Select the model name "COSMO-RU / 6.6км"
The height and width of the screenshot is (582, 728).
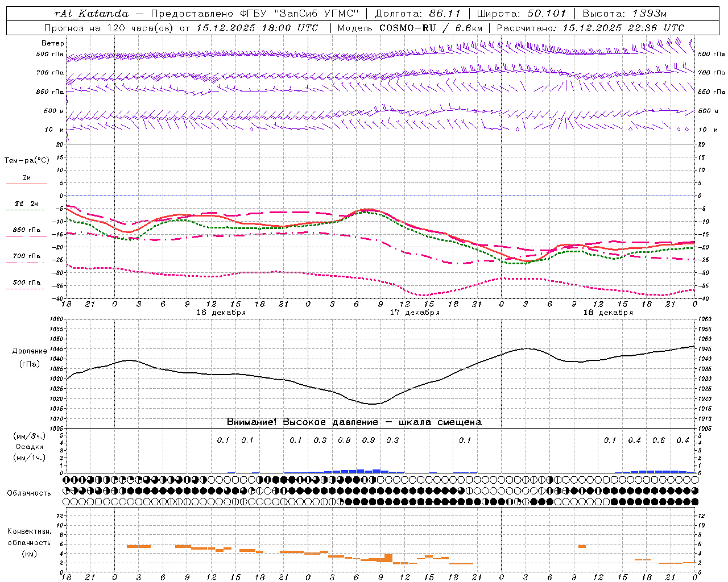tap(431, 28)
